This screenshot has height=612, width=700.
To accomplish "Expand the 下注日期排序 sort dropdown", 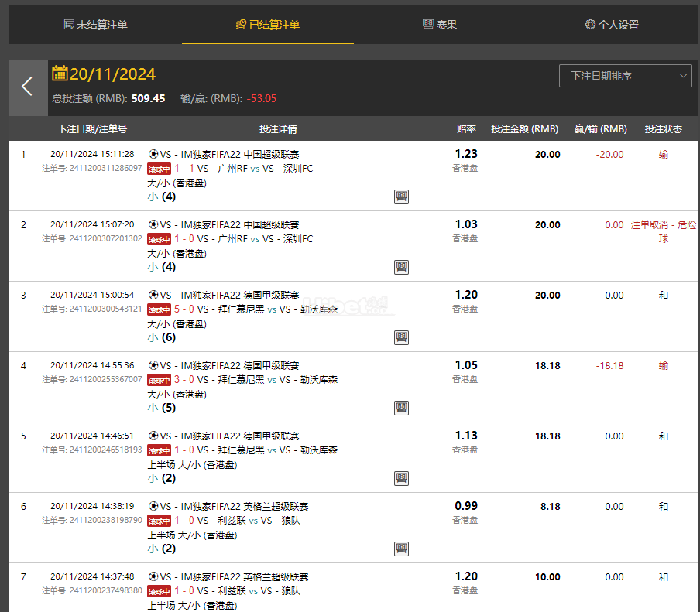I will point(625,76).
